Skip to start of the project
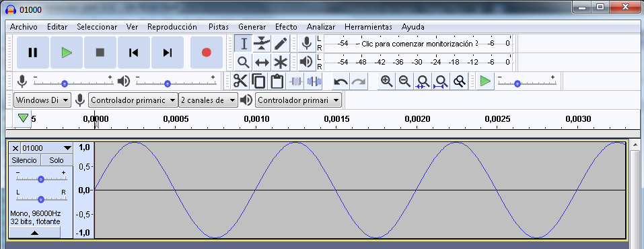The height and width of the screenshot is (249, 644). pyautogui.click(x=133, y=52)
